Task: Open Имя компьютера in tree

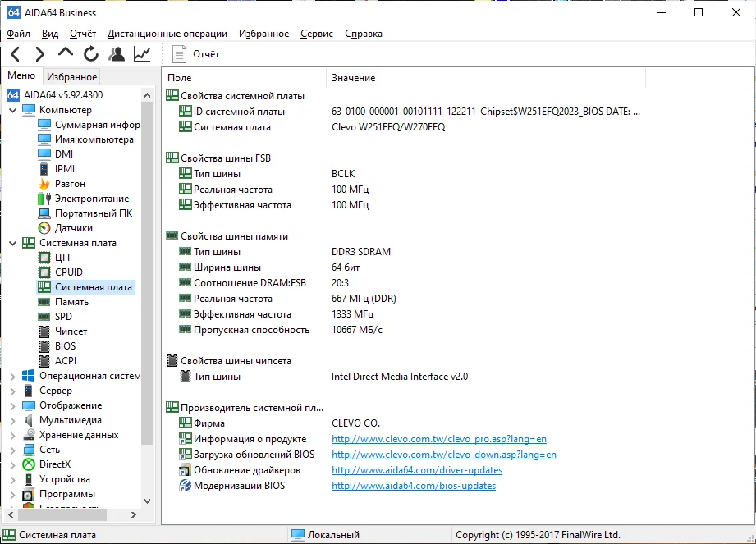Action: tap(86, 139)
